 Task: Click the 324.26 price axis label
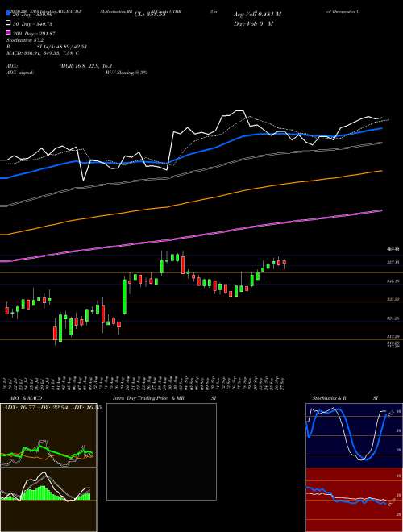(393, 318)
